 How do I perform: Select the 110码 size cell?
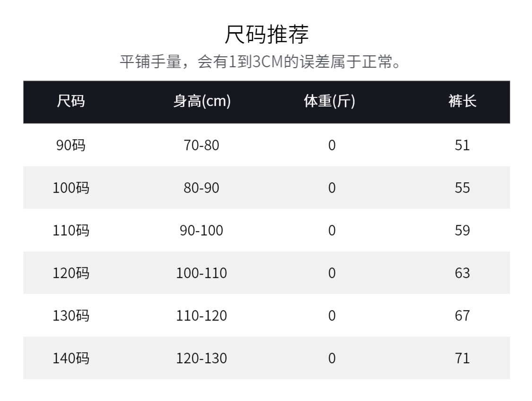click(71, 231)
